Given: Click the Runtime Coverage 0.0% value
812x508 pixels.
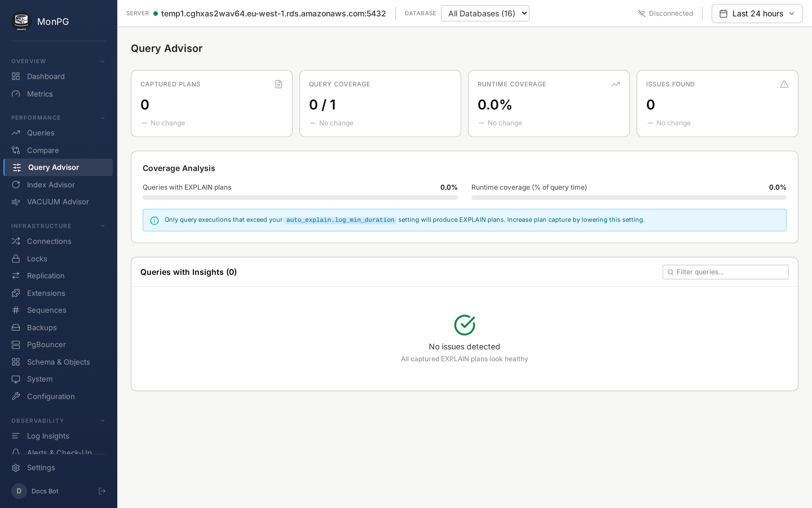Looking at the screenshot, I should coord(495,105).
